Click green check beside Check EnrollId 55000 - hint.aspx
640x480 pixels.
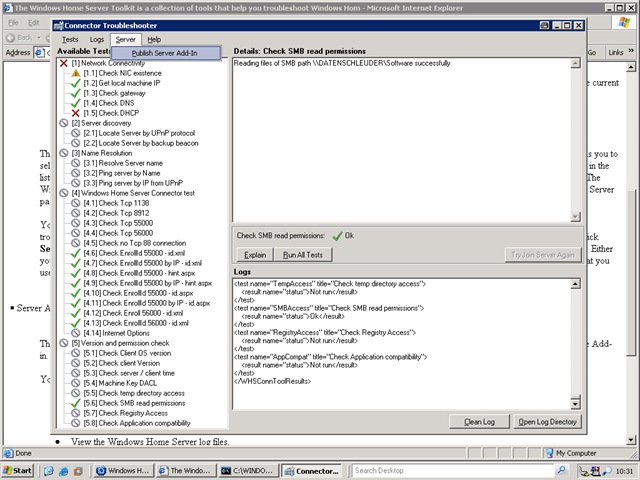tap(76, 273)
